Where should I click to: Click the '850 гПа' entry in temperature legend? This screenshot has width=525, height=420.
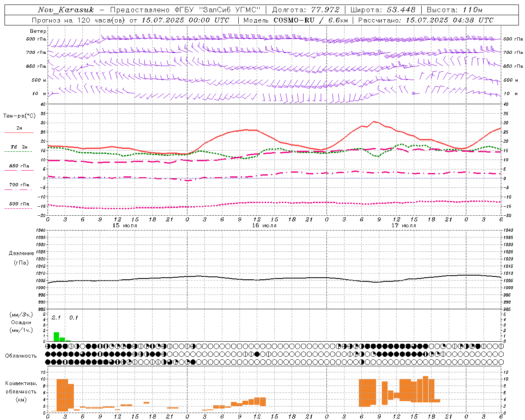19,166
